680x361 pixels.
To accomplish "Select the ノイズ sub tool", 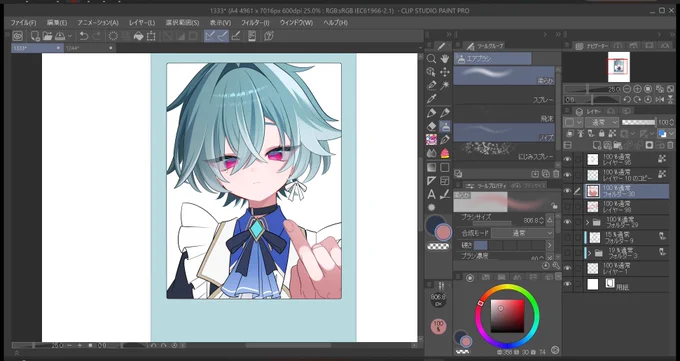I will (504, 132).
